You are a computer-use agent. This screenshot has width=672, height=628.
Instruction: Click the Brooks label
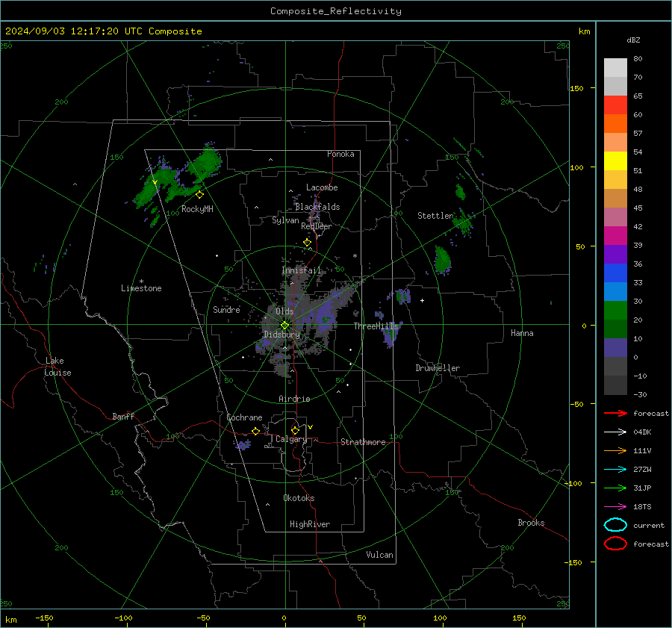(531, 523)
